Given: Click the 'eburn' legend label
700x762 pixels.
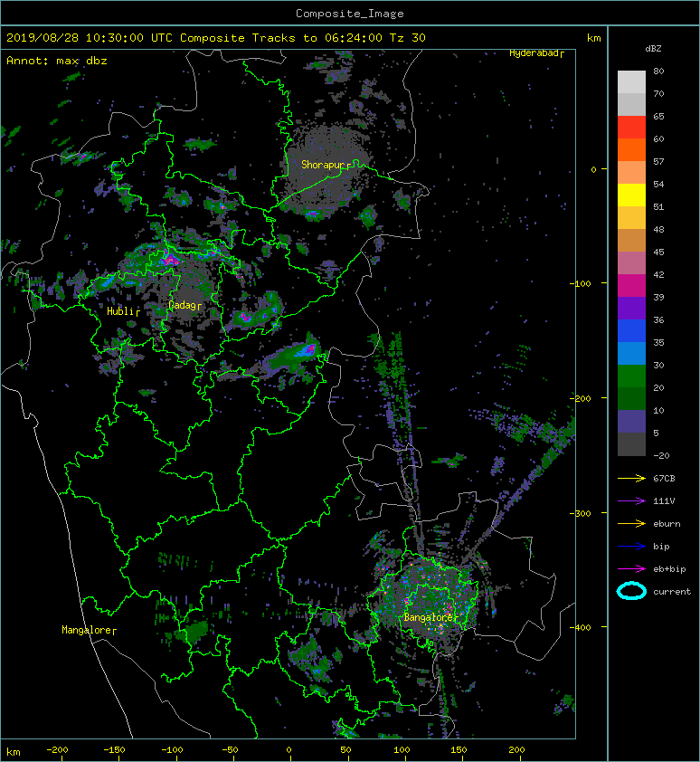Looking at the screenshot, I should point(667,524).
